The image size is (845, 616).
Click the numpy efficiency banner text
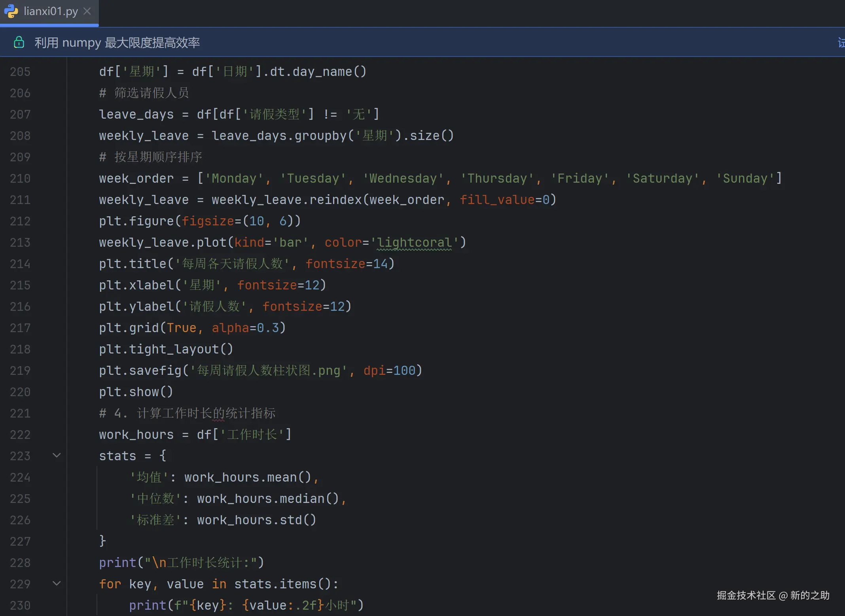(x=117, y=42)
